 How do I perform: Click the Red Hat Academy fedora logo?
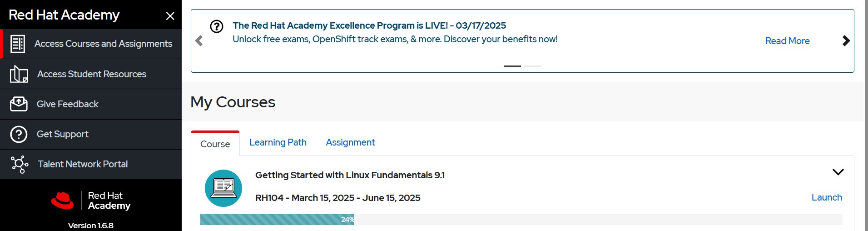(62, 201)
